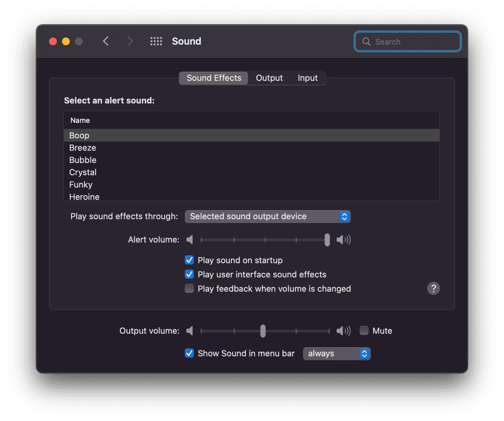Click the back navigation arrow
This screenshot has height=421, width=504.
[x=106, y=41]
